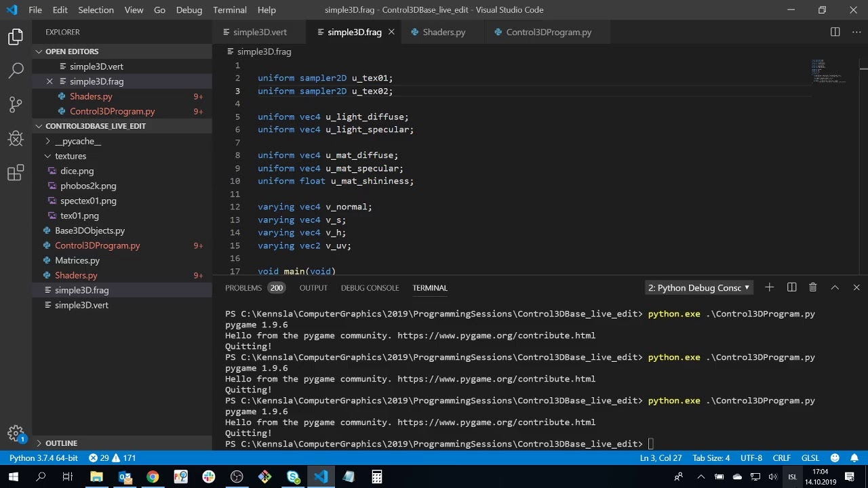Launch Google Chrome from the taskbar

point(153,477)
